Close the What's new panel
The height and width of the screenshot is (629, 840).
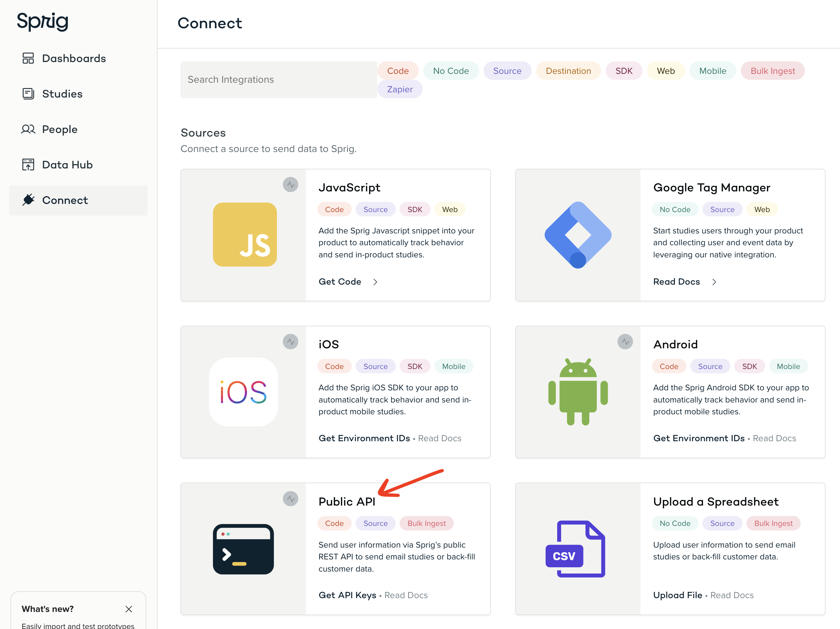tap(129, 609)
